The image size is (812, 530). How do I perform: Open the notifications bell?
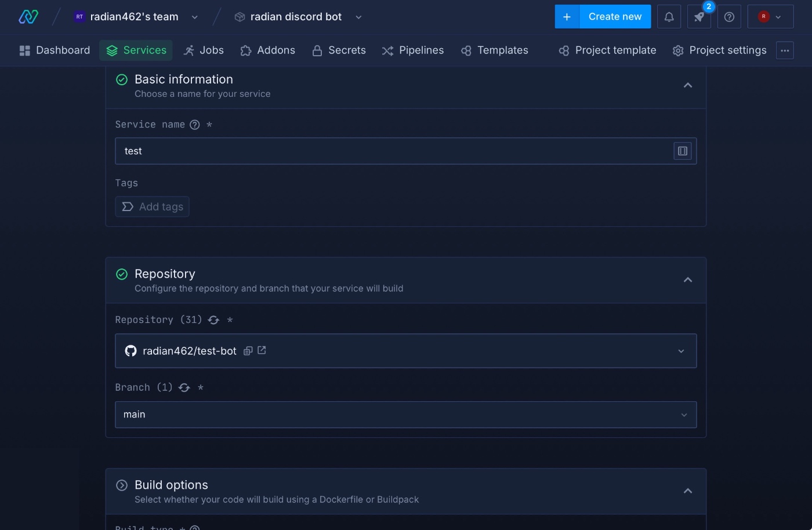[x=669, y=17]
